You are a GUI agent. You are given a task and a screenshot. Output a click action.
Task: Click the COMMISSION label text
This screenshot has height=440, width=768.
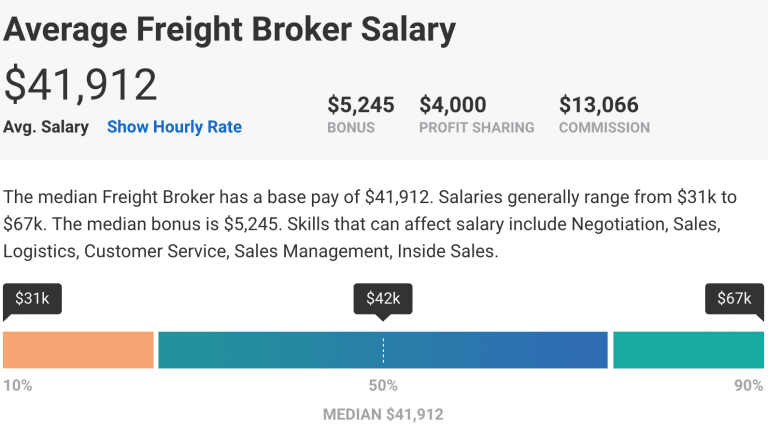click(x=604, y=128)
